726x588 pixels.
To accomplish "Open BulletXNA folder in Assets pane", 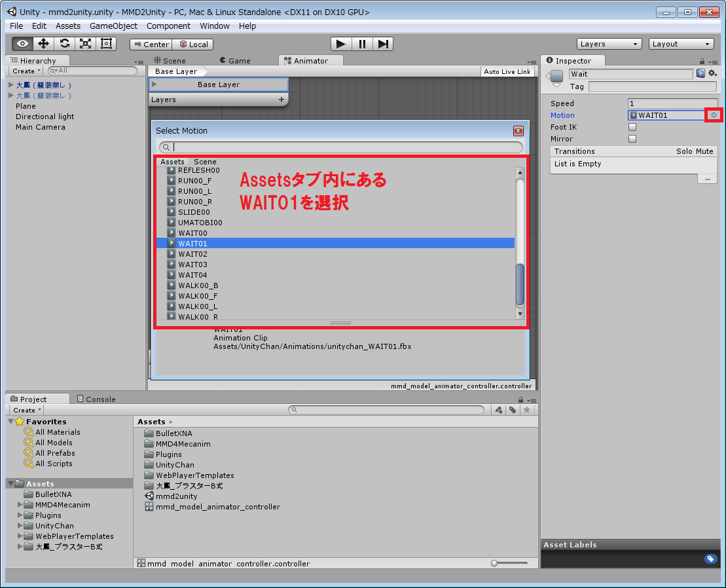I will coord(168,433).
